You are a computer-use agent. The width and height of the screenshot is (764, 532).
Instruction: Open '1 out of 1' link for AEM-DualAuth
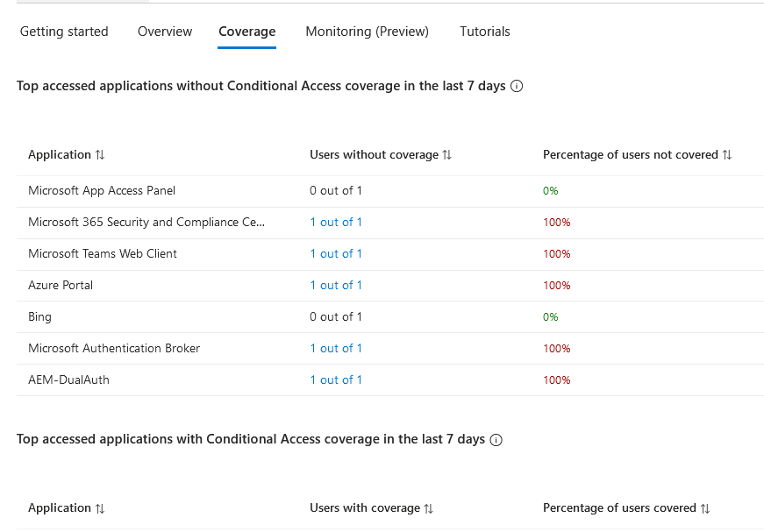[x=336, y=379]
